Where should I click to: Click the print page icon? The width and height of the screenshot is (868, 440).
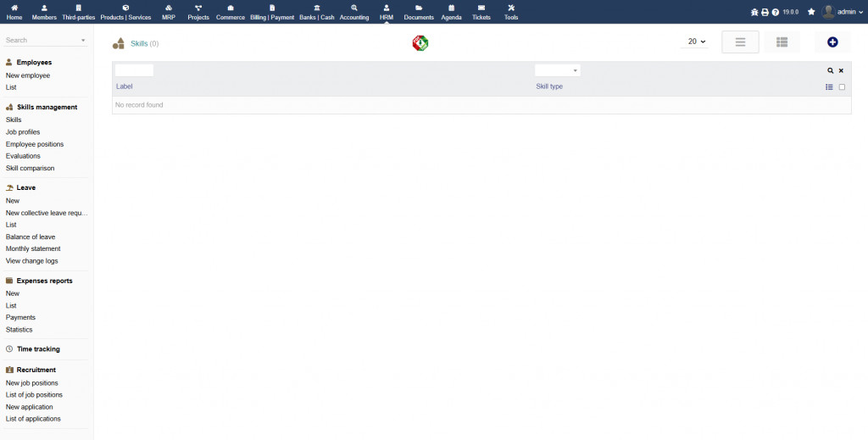click(x=765, y=12)
